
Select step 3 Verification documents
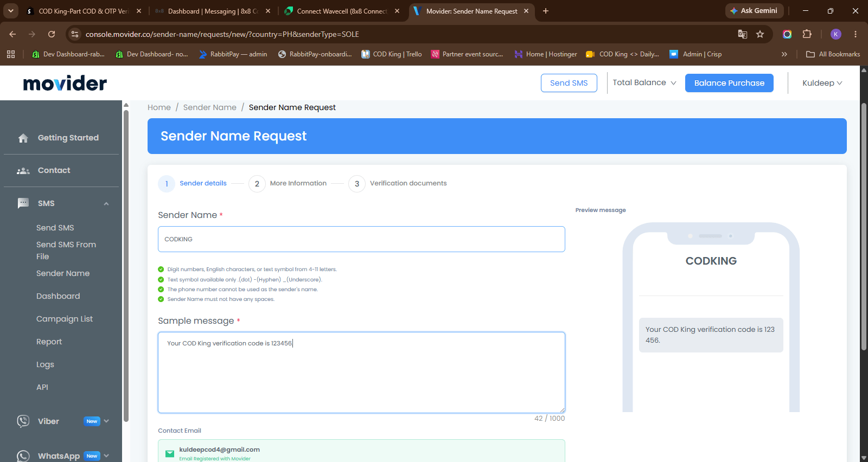tap(398, 184)
